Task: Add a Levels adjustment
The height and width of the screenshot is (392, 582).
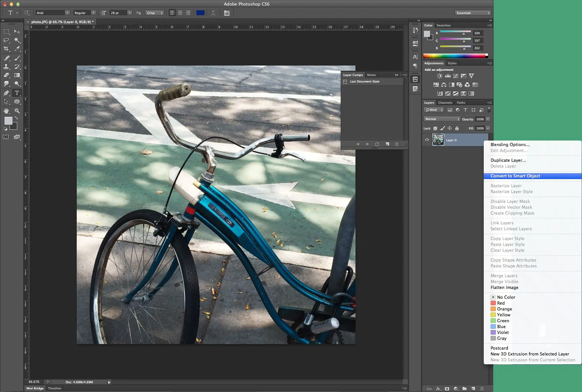Action: (x=448, y=76)
